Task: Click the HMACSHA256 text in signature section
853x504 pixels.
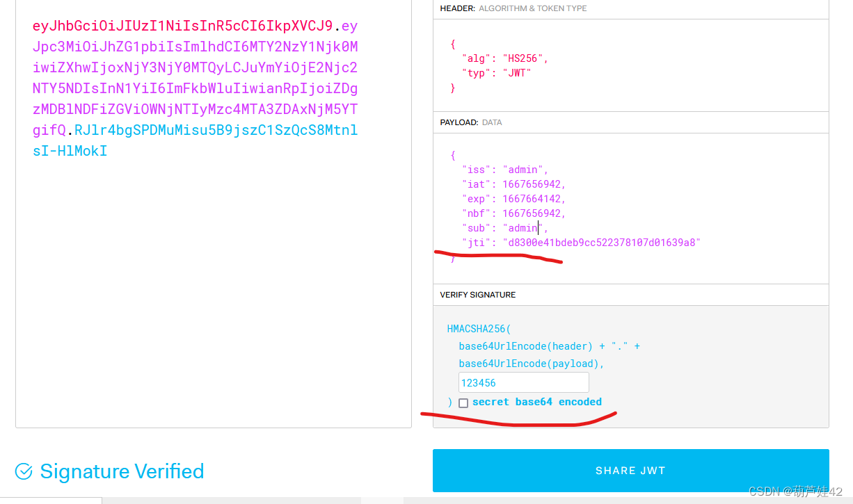Action: coord(478,328)
